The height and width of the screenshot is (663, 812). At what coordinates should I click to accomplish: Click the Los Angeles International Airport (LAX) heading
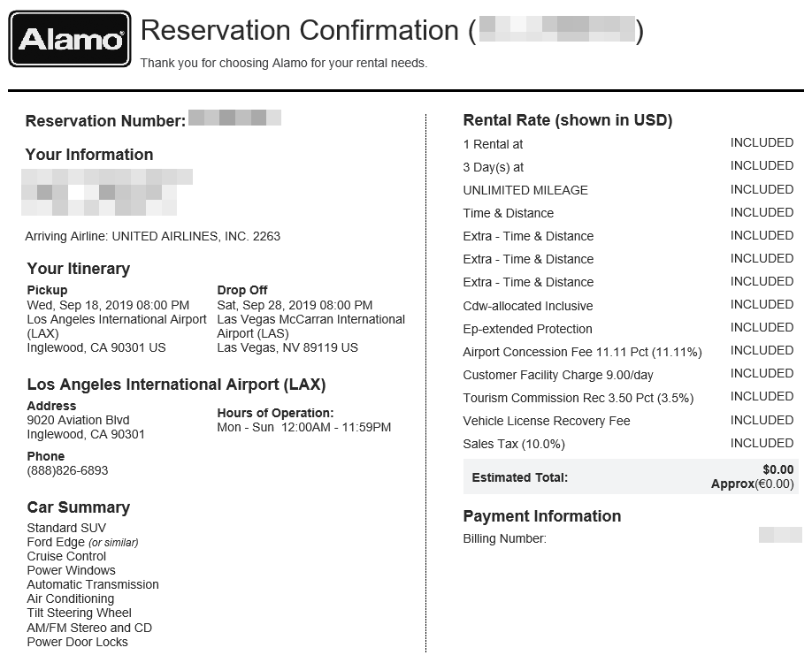click(x=176, y=385)
